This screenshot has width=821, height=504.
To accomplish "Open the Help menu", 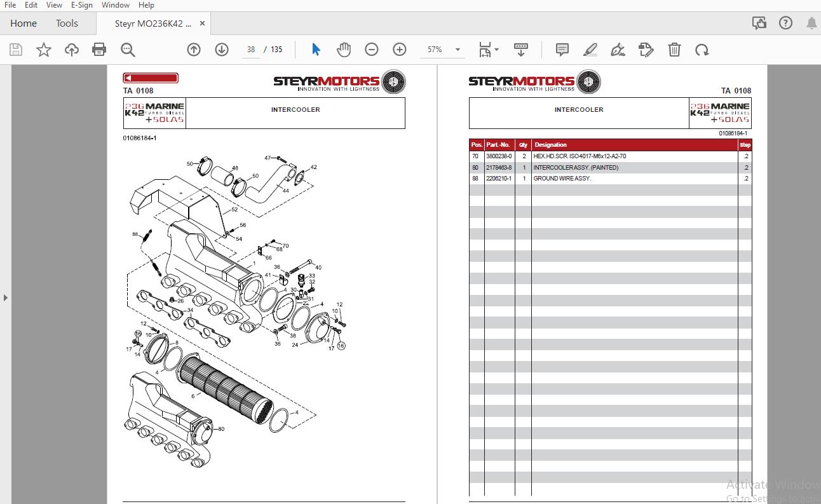I will [146, 5].
